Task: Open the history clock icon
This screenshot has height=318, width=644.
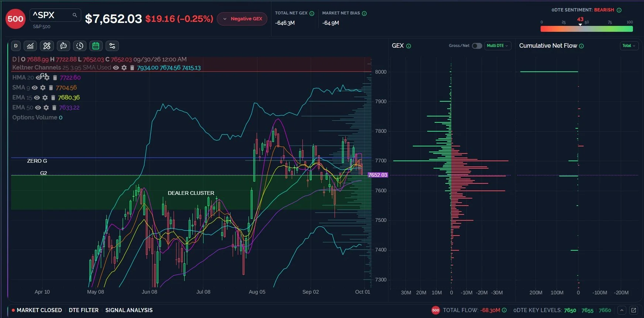Action: coord(80,46)
